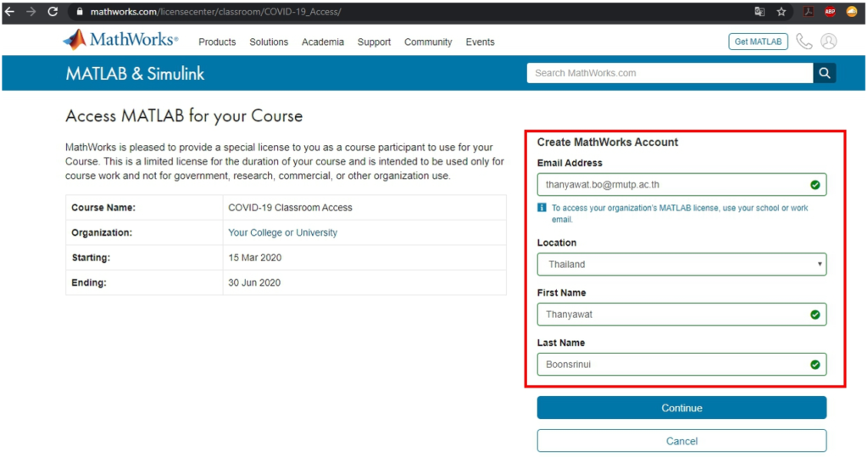
Task: Open the Products menu
Action: [x=217, y=42]
